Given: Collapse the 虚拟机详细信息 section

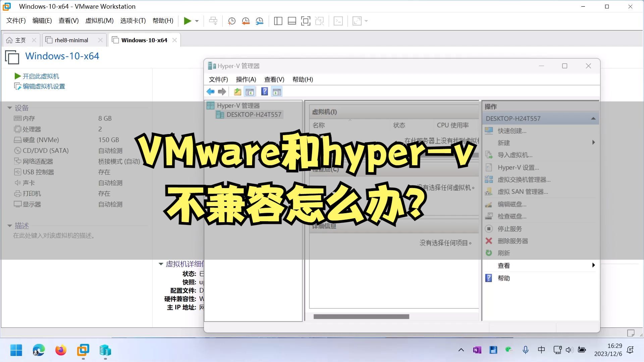Looking at the screenshot, I should tap(161, 264).
